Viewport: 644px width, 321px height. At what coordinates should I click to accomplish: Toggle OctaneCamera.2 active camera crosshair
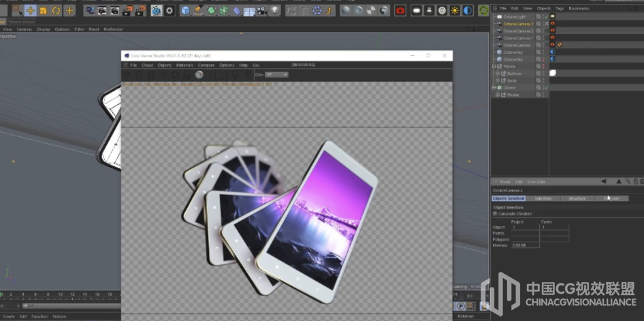click(547, 31)
